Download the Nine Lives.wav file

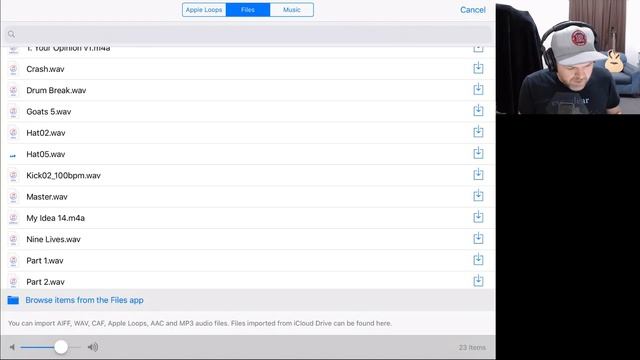[478, 238]
